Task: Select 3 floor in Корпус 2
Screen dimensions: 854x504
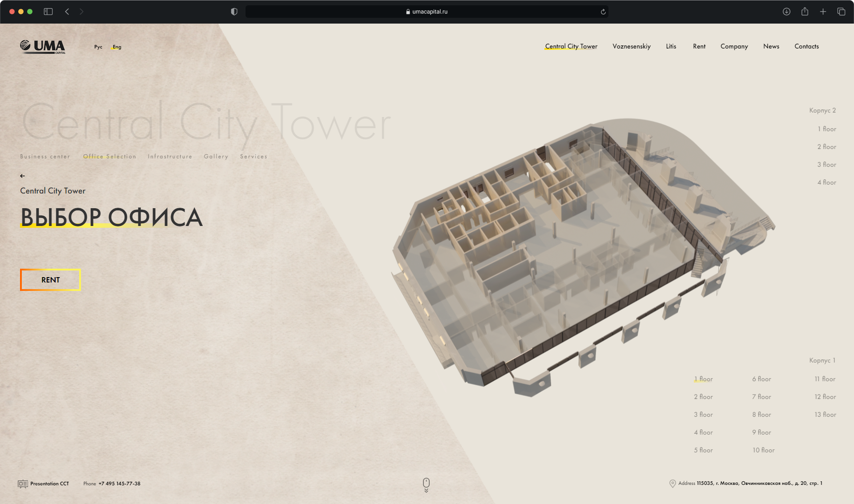Action: 826,165
